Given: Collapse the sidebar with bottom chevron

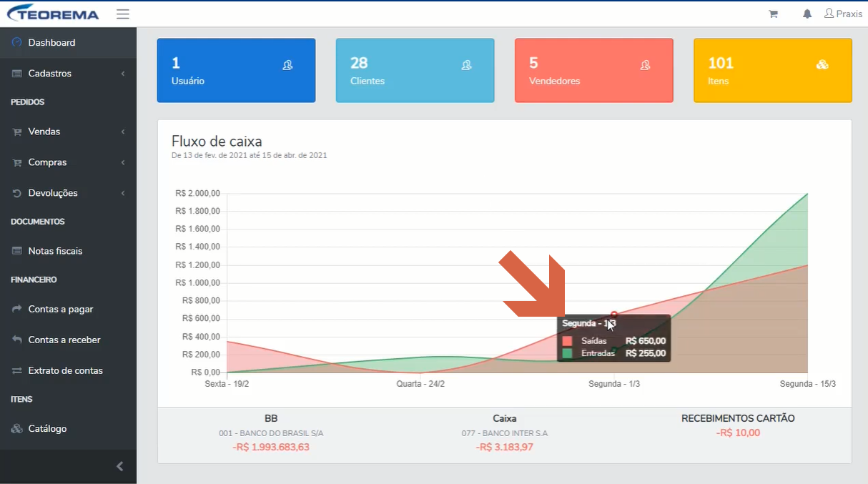Looking at the screenshot, I should [120, 466].
